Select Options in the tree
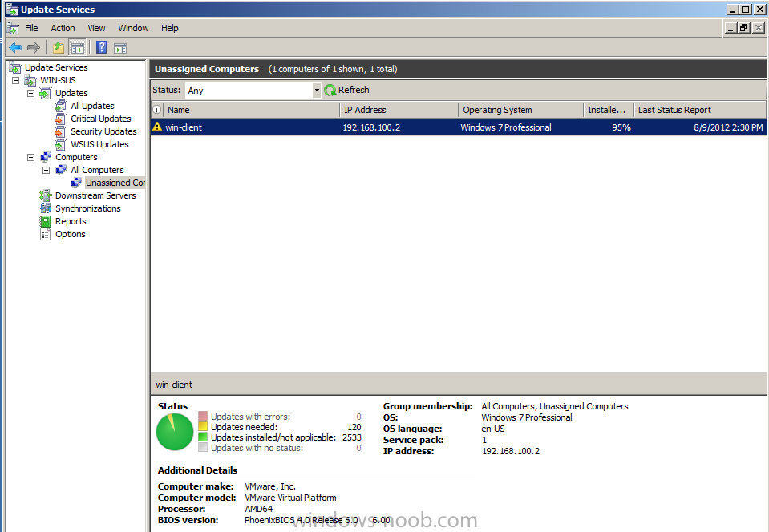This screenshot has height=532, width=769. 70,234
